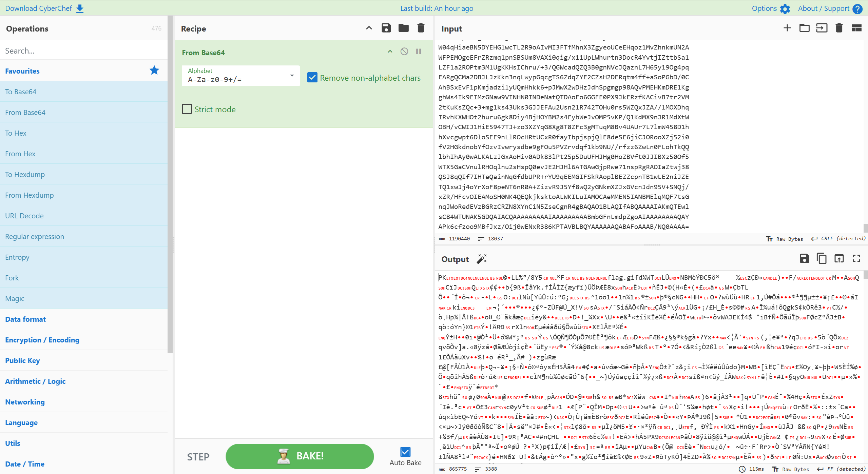Click Last build: An hour ago notice
The image size is (868, 474).
tap(437, 8)
